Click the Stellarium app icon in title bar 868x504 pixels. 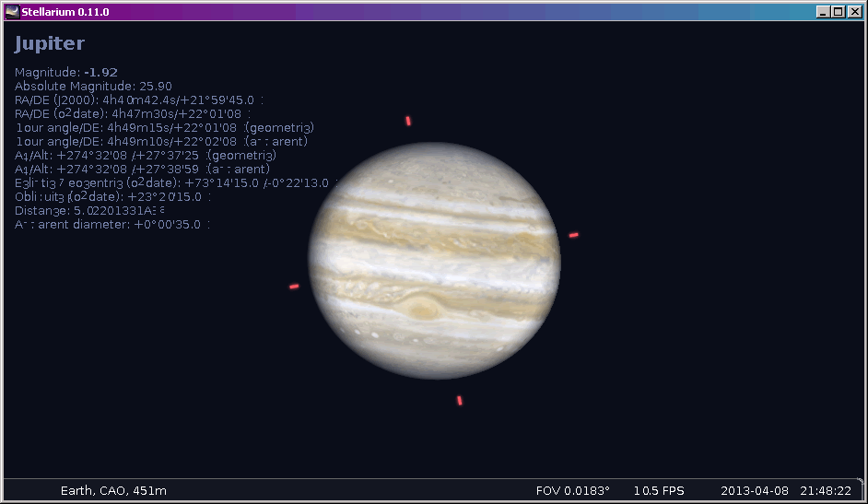12,12
